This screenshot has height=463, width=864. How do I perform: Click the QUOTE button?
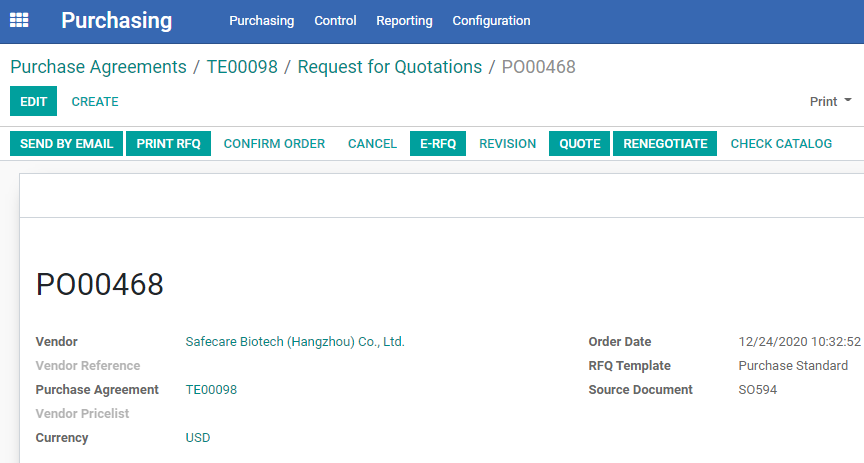click(x=580, y=143)
